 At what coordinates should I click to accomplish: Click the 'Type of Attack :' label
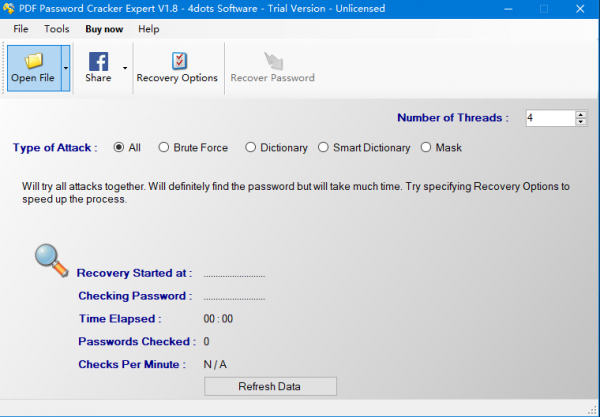tap(55, 148)
